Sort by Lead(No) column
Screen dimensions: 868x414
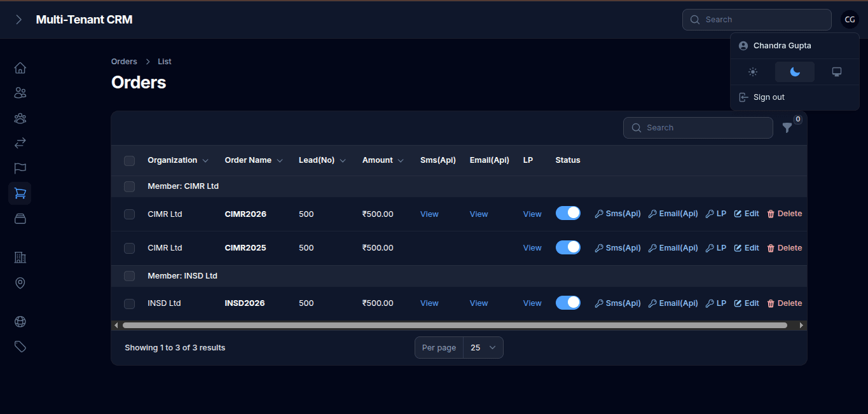[x=322, y=160]
